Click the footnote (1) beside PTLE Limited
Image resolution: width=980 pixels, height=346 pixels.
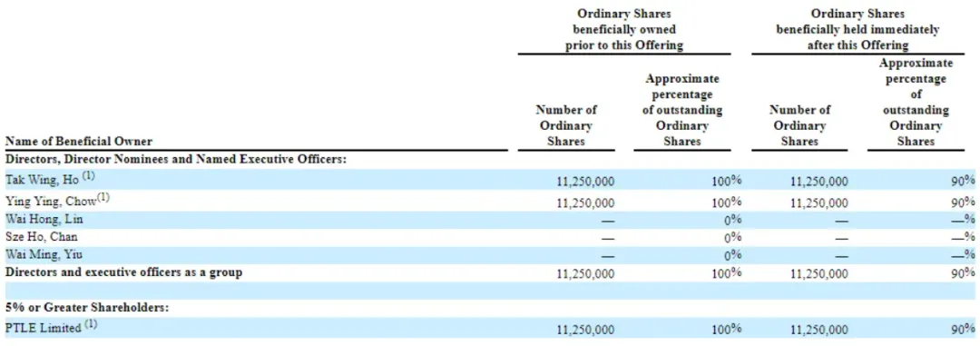point(92,325)
